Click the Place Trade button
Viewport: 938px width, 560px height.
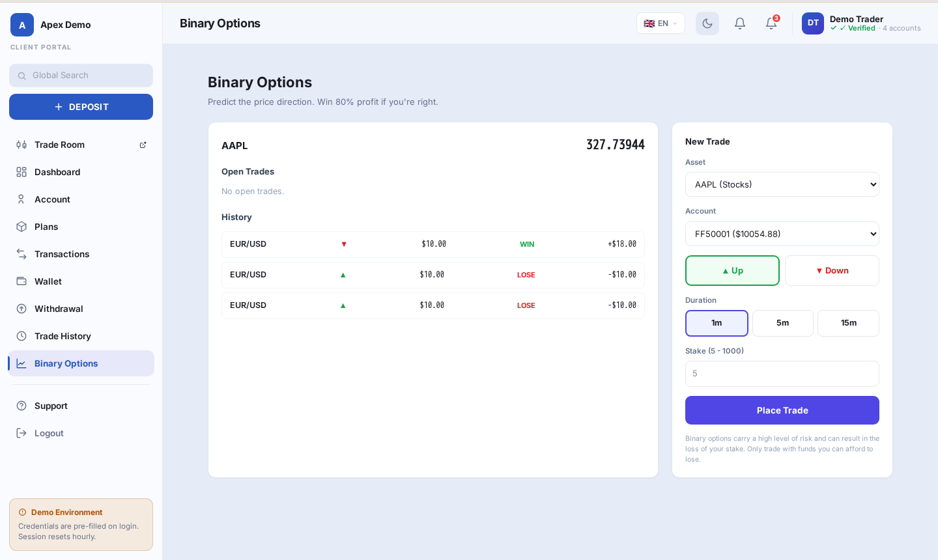click(x=782, y=410)
